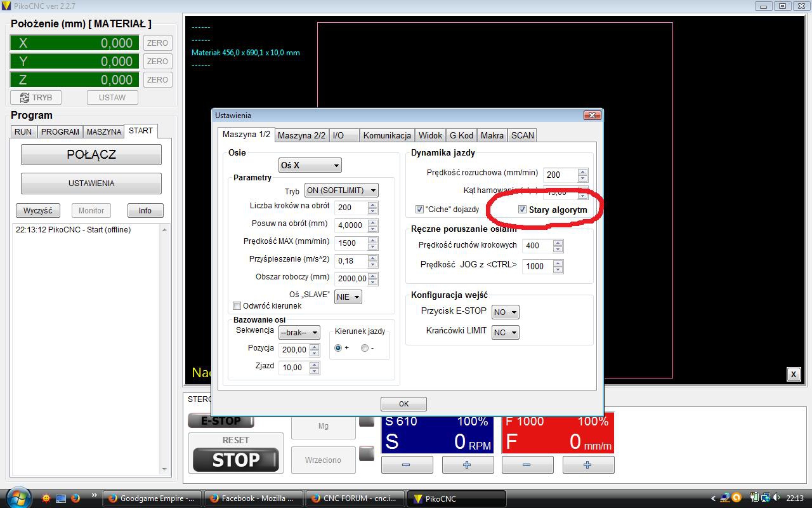This screenshot has height=508, width=812.
Task: Switch to Maszyna 2/2 tab
Action: [301, 135]
